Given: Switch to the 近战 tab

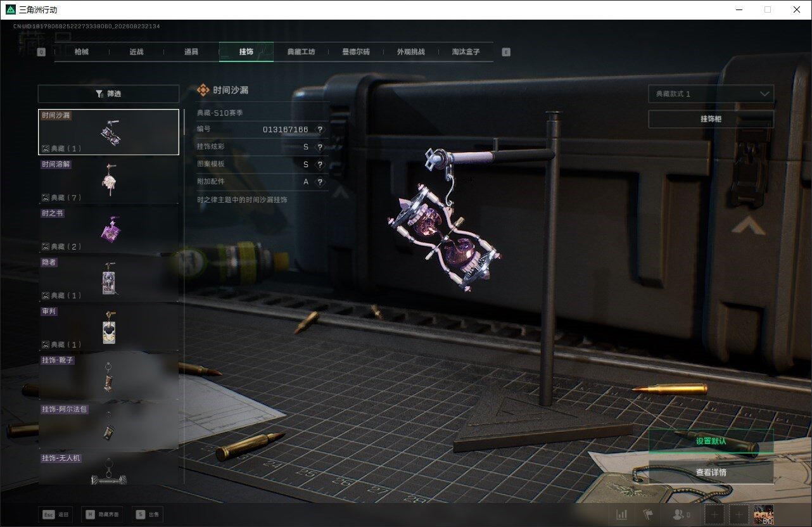Looking at the screenshot, I should (136, 52).
